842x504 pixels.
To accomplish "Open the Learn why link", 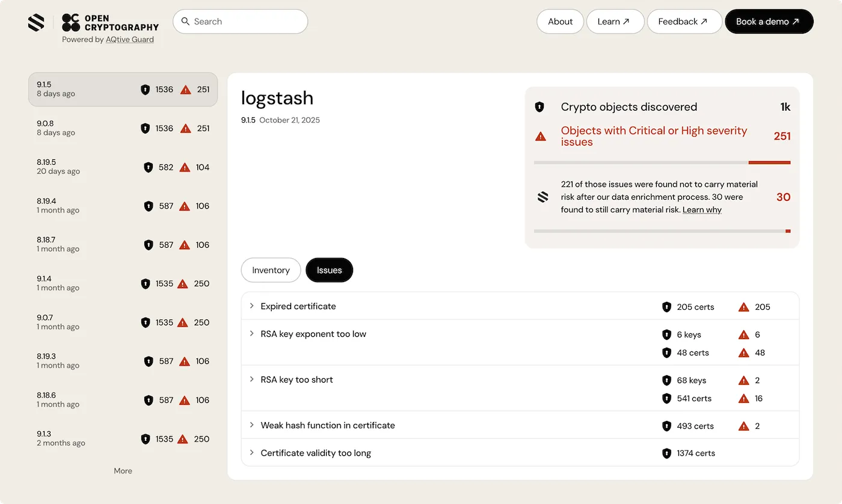I will click(x=702, y=210).
